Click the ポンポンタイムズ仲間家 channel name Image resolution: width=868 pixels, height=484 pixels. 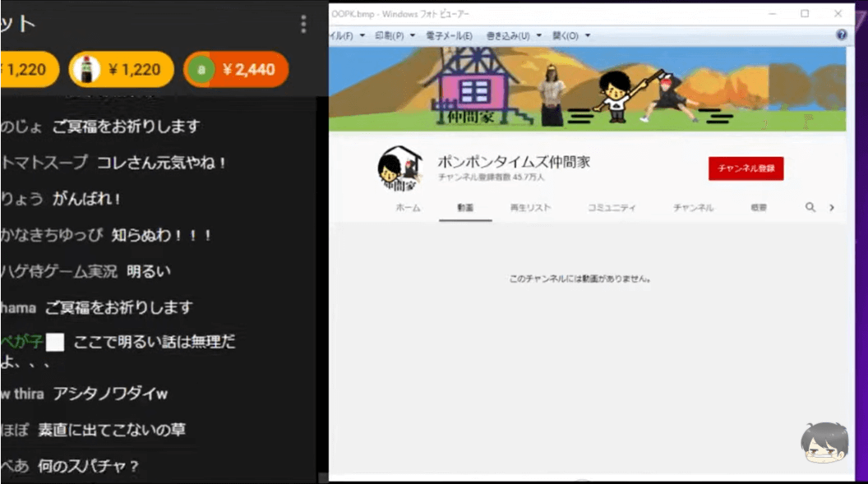(x=514, y=163)
